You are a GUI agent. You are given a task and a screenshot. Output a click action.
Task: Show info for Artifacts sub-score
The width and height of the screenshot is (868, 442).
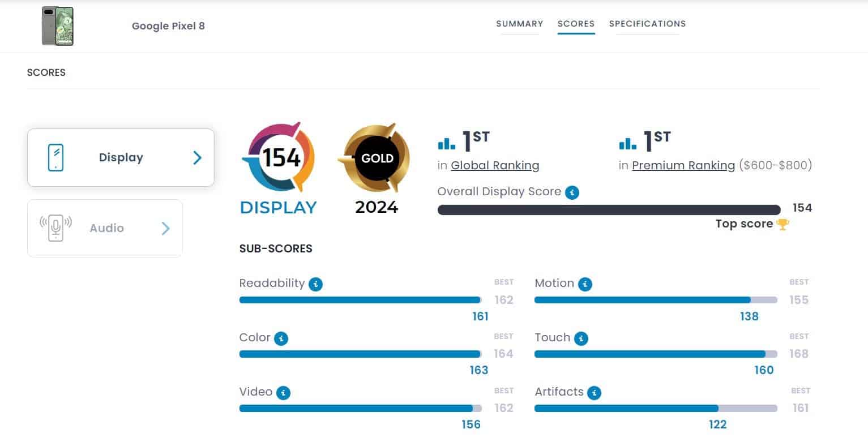[594, 393]
